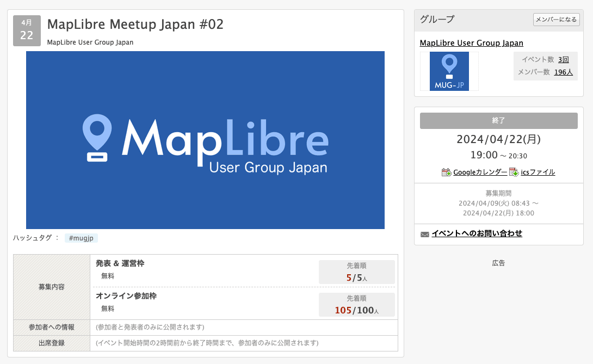Click the 募集期間 label
The image size is (593, 364).
(x=498, y=193)
